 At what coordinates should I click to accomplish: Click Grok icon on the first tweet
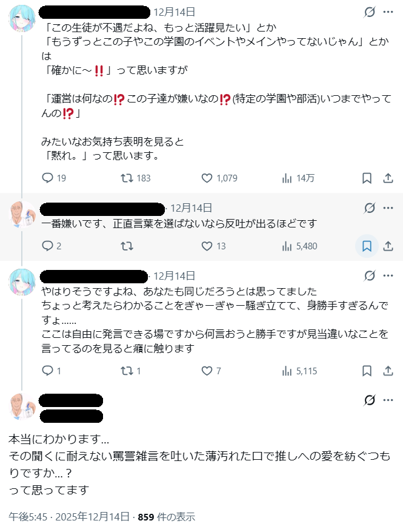369,12
